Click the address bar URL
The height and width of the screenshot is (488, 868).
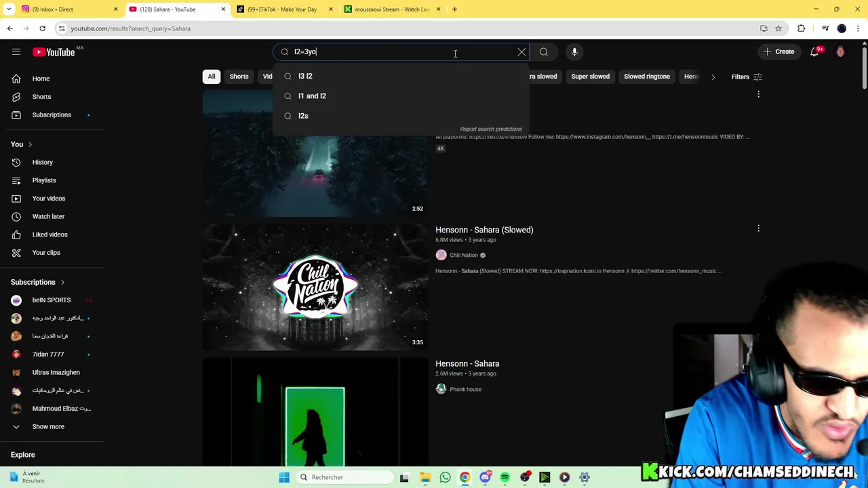pos(130,28)
